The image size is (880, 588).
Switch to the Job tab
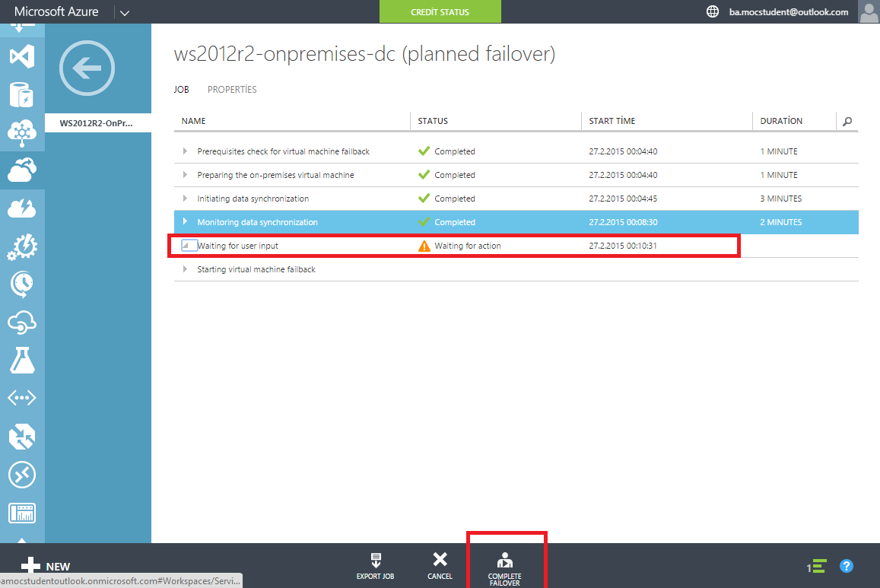point(181,90)
